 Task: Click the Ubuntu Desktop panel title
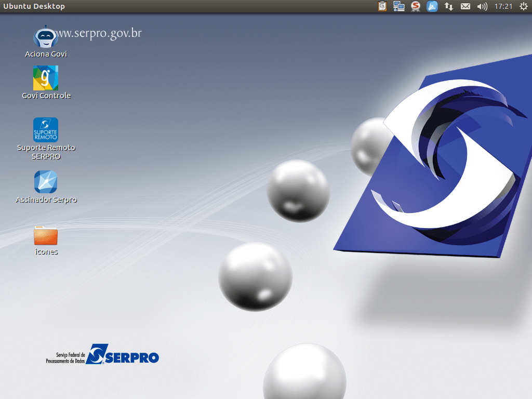click(x=34, y=6)
